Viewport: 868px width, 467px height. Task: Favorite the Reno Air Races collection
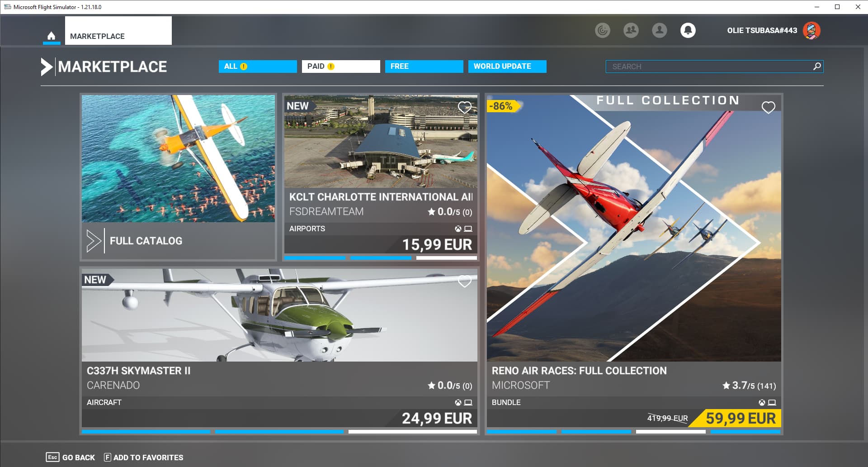pyautogui.click(x=769, y=107)
